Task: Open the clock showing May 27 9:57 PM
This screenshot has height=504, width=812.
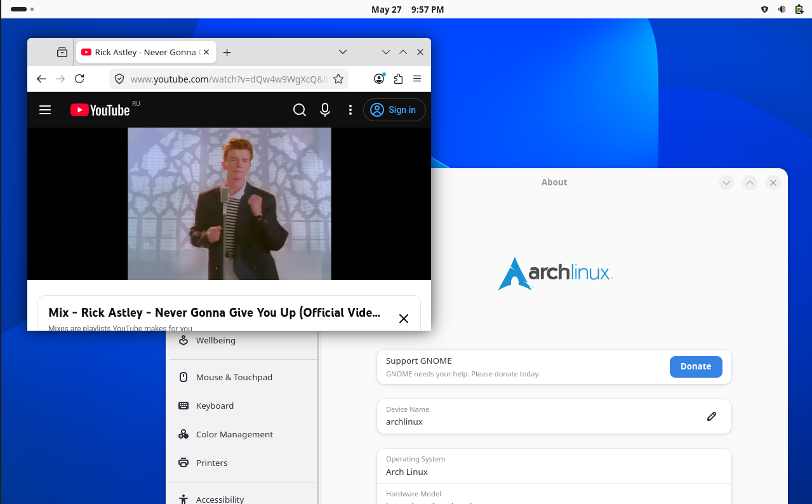Action: (x=408, y=10)
